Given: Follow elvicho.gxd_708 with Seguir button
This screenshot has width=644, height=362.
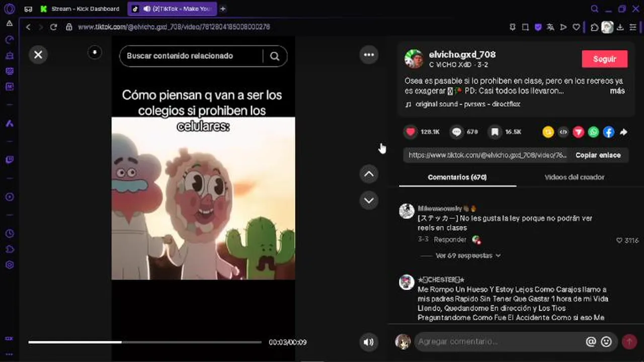Looking at the screenshot, I should (605, 59).
